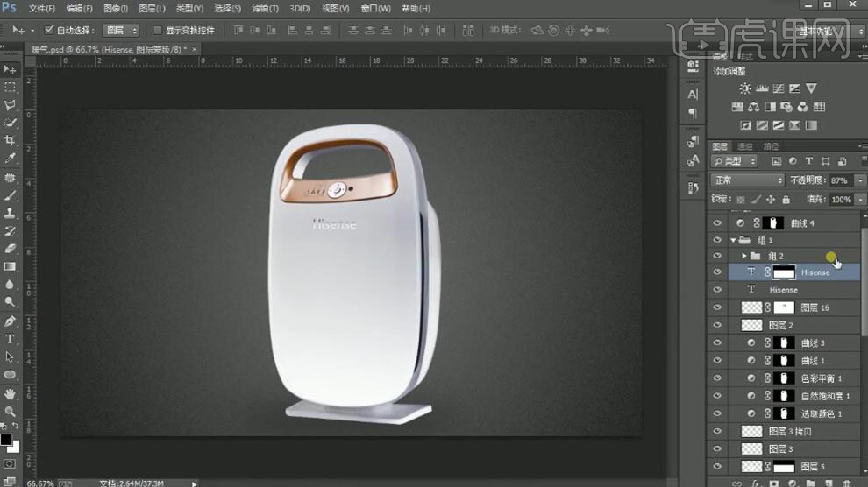This screenshot has height=487, width=868.
Task: Click the Hisense layer mask thumbnail
Action: (783, 272)
